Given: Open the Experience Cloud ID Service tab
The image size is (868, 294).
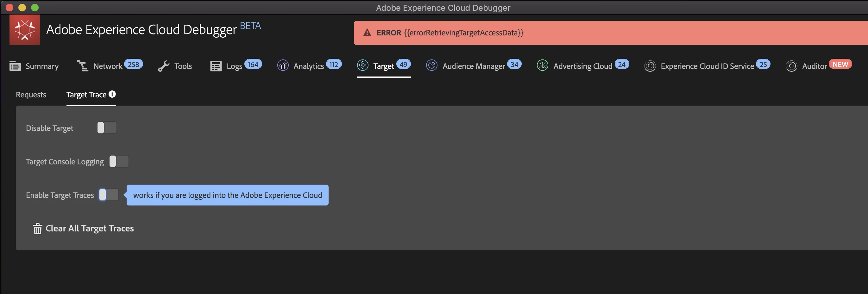Looking at the screenshot, I should 707,65.
